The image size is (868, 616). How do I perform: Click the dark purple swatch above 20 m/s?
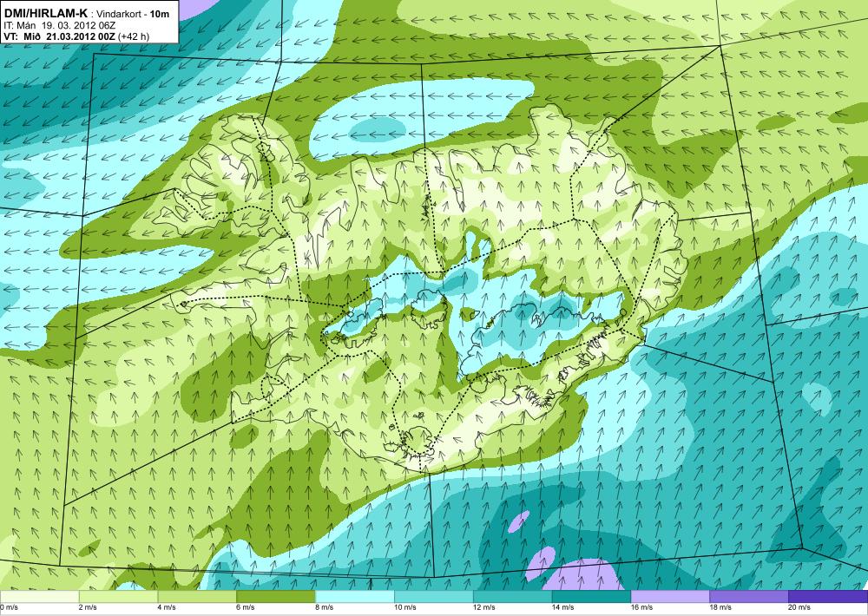pyautogui.click(x=828, y=597)
